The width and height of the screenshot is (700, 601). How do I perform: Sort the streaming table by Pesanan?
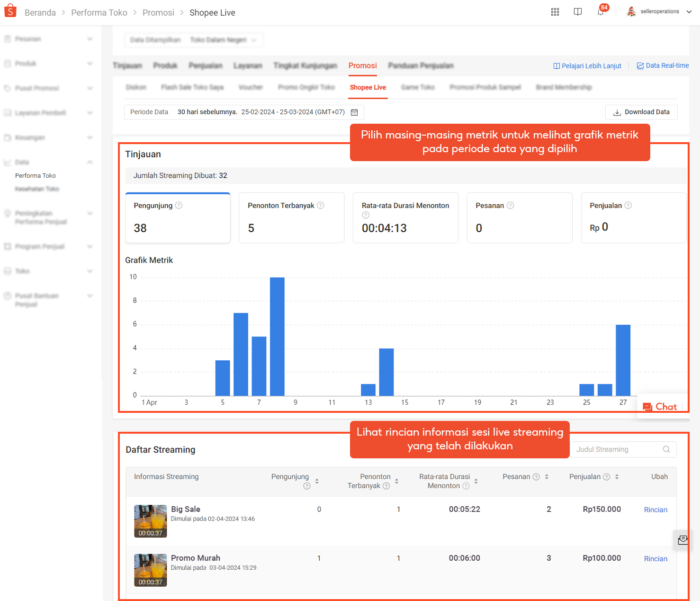click(547, 477)
